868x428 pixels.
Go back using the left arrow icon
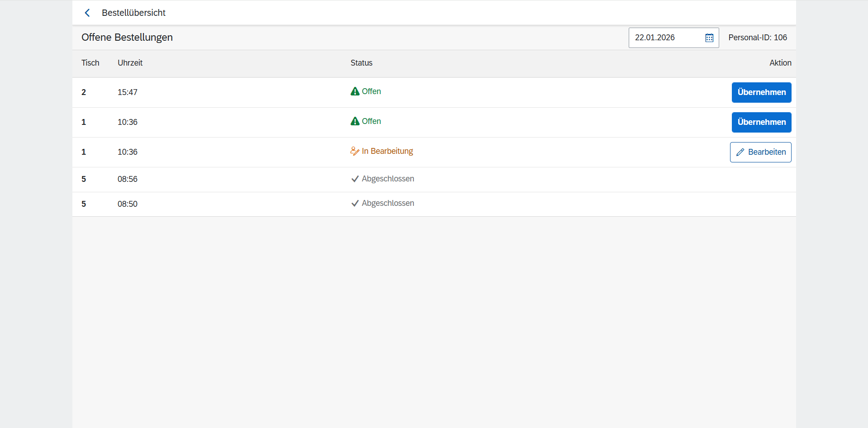coord(87,13)
